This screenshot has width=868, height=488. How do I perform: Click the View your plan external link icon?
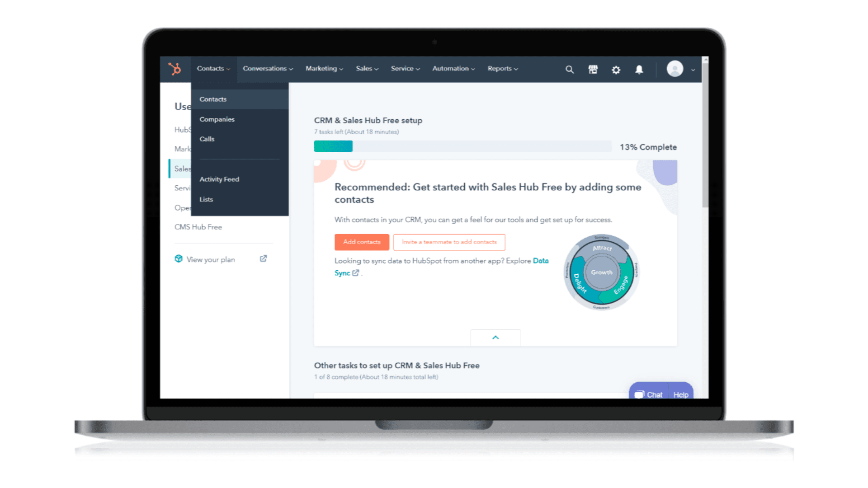point(263,258)
